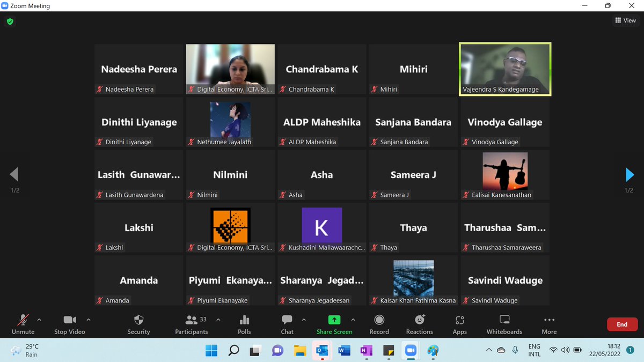644x362 pixels.
Task: Switch the ENG INTL input language
Action: [534, 350]
